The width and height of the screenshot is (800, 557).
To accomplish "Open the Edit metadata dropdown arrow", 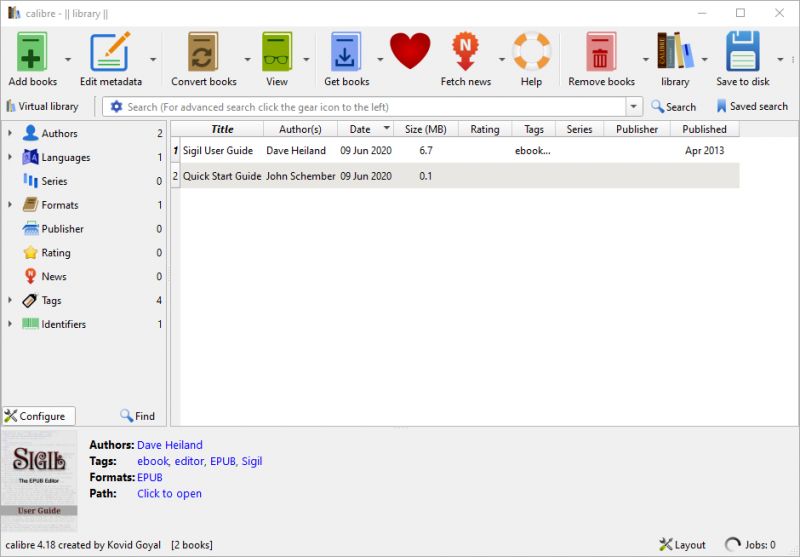I will pos(153,60).
